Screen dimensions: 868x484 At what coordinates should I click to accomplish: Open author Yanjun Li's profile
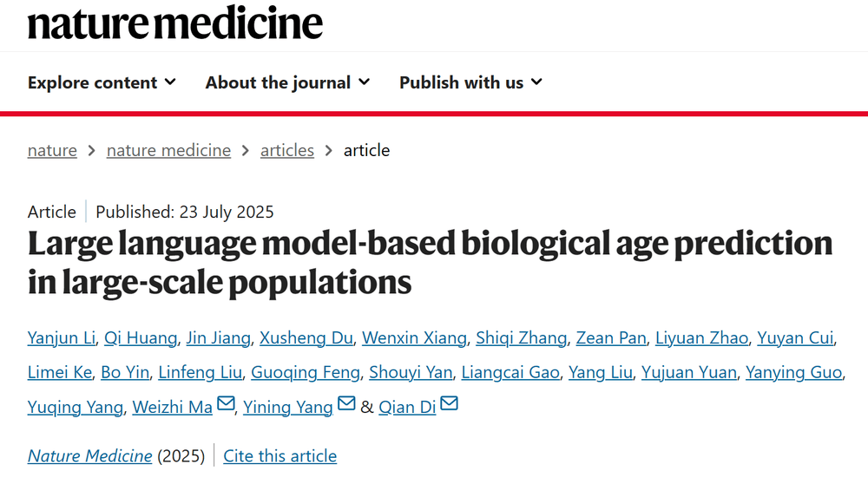[x=61, y=338]
